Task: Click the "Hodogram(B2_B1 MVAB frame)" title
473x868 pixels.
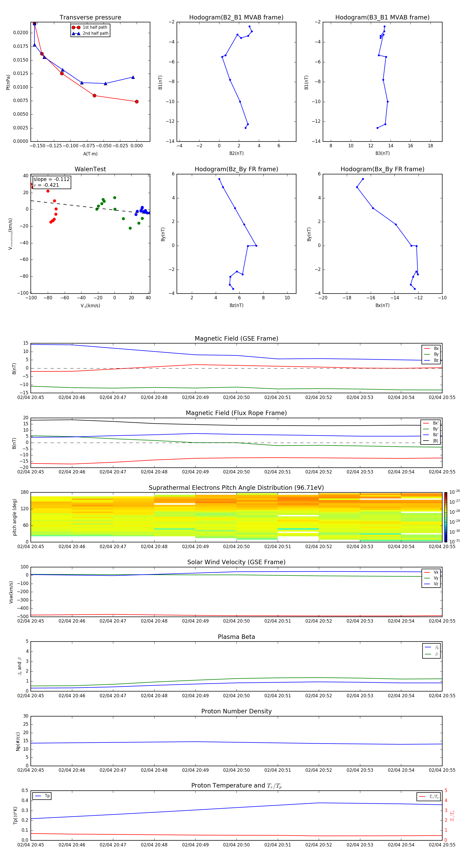Action: 236,18
